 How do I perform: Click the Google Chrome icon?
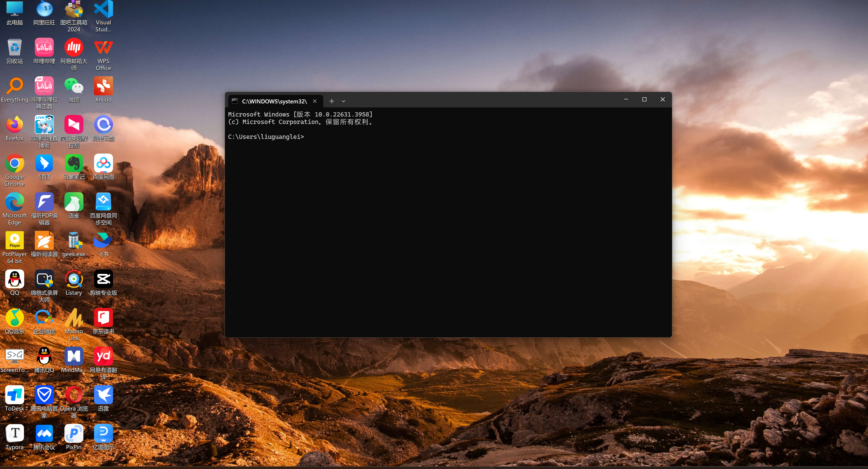point(14,164)
